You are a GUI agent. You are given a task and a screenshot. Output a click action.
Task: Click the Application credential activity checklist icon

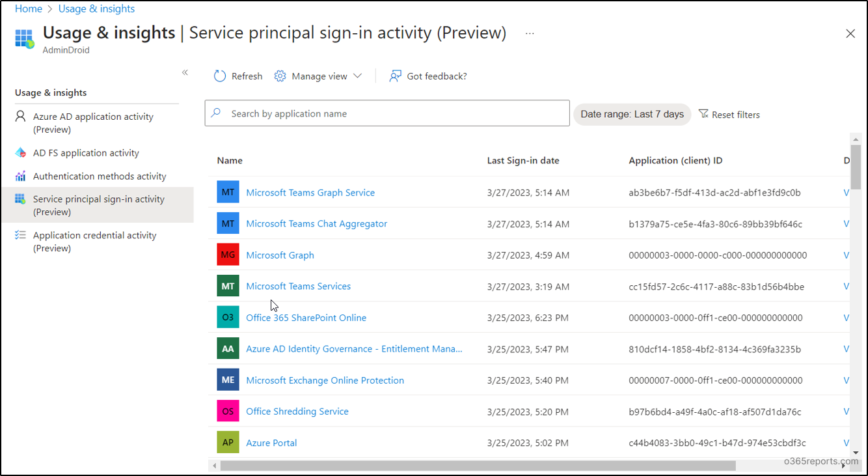(x=21, y=235)
